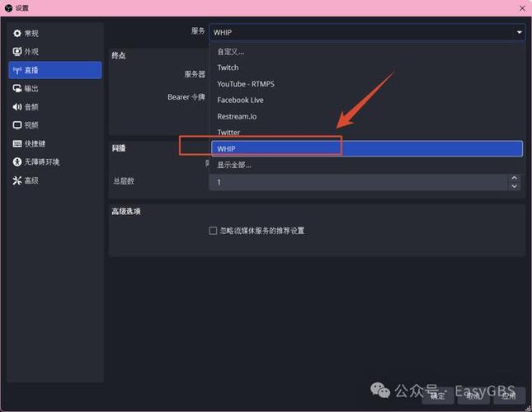The image size is (532, 412).
Task: Increase 总层数 with up arrow
Action: [515, 178]
